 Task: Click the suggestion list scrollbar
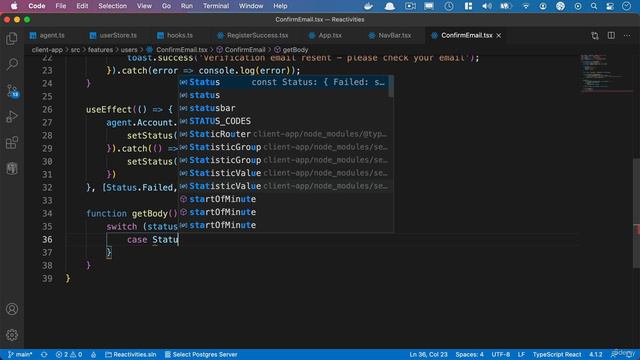click(x=391, y=87)
